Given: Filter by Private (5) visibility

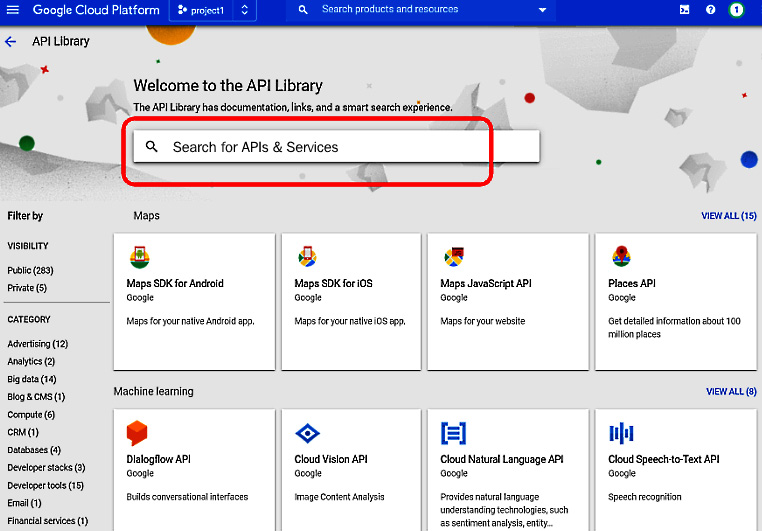Looking at the screenshot, I should tap(27, 288).
